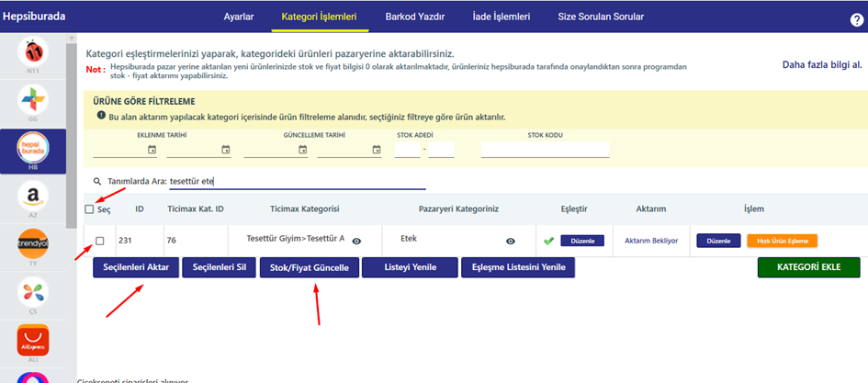The width and height of the screenshot is (868, 383).
Task: Click the Aktarım Bekliyor status text
Action: [x=651, y=241]
